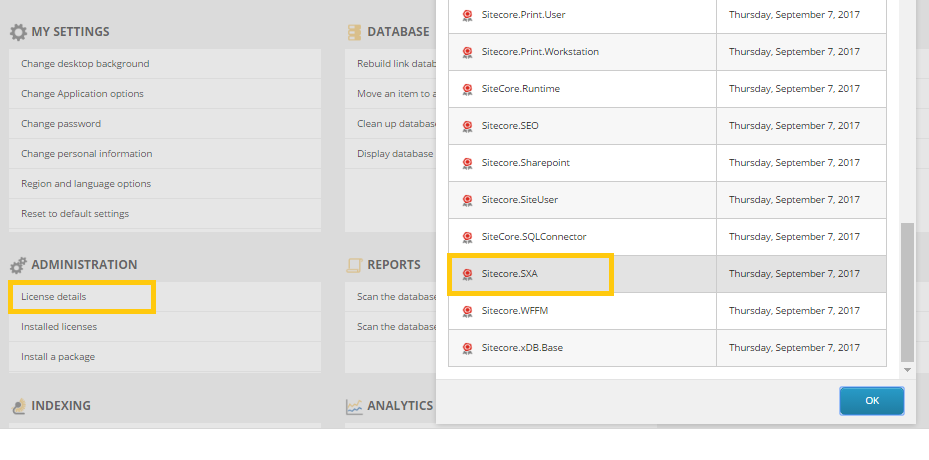Confirm the dialog with the OK button
The height and width of the screenshot is (460, 929).
(x=872, y=401)
